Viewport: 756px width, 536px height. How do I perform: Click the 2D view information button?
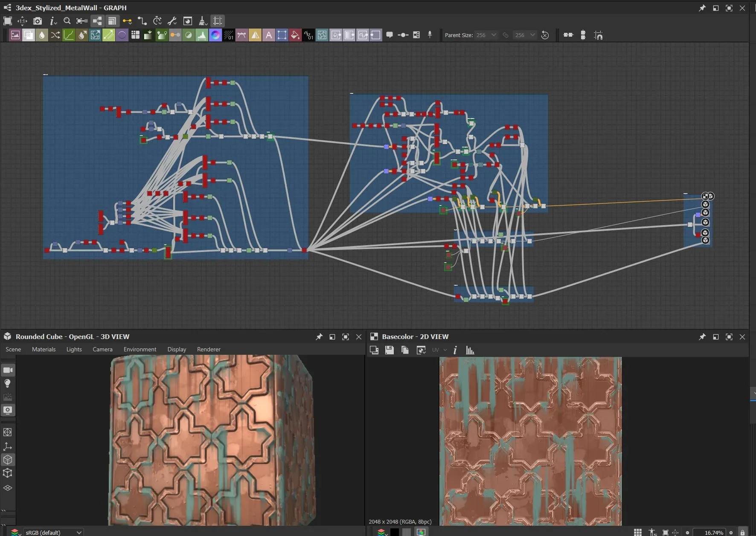[x=455, y=350]
